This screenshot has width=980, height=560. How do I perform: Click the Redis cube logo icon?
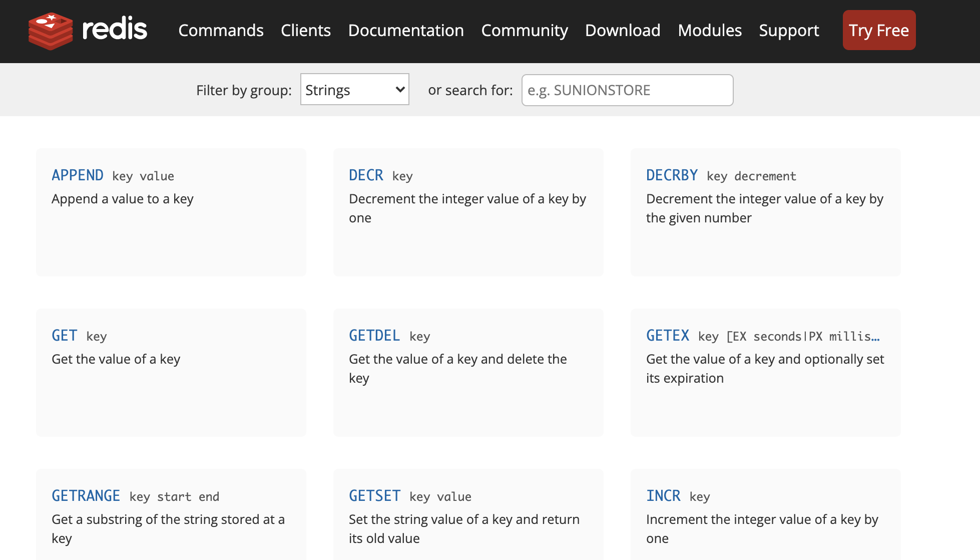pyautogui.click(x=51, y=31)
